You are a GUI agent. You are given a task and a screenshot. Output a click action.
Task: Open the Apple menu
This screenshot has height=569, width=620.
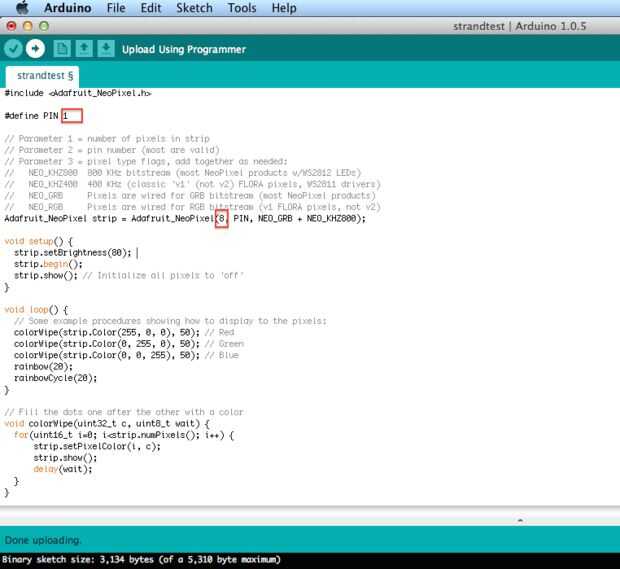coord(22,8)
